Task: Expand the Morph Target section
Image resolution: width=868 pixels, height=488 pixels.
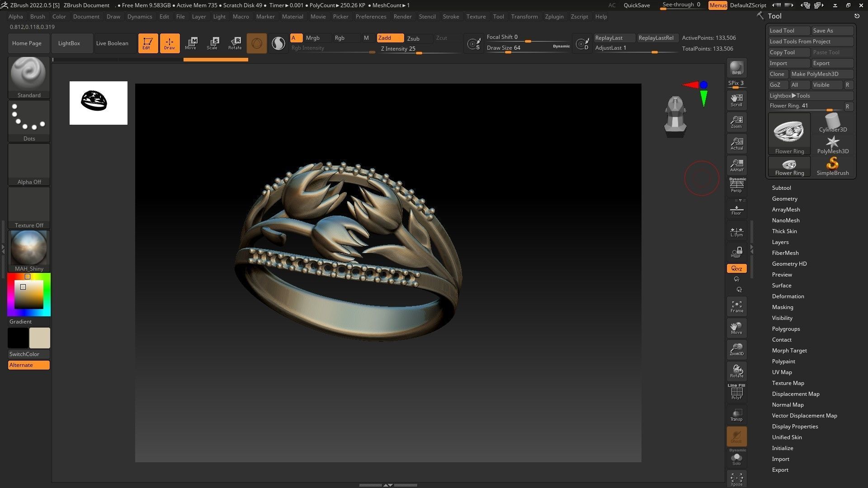Action: [789, 351]
